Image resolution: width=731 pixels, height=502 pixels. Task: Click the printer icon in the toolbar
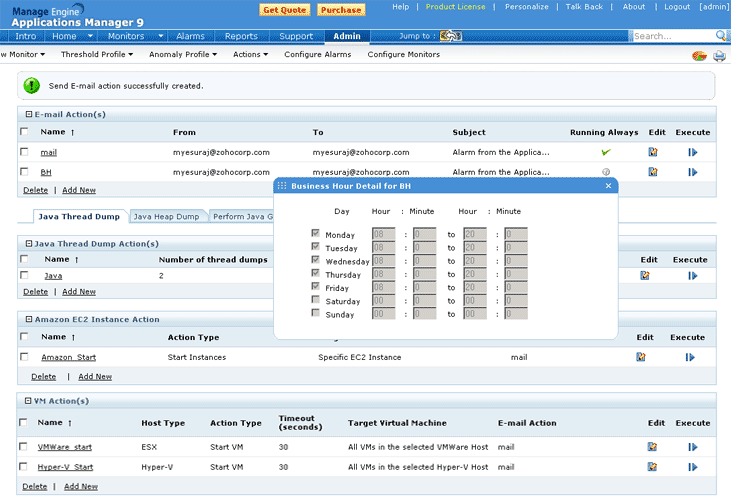[x=719, y=56]
